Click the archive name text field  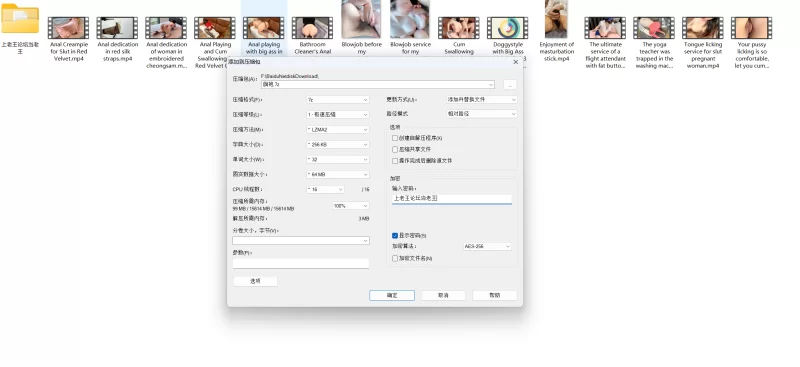coord(378,85)
